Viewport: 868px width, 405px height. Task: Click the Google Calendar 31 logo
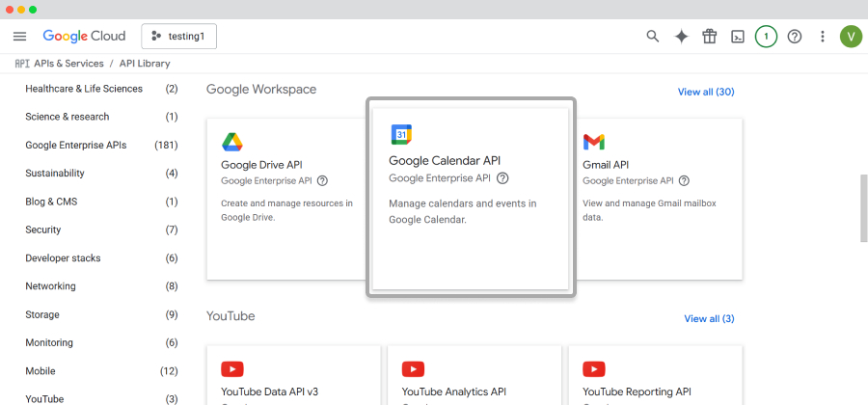(x=401, y=134)
